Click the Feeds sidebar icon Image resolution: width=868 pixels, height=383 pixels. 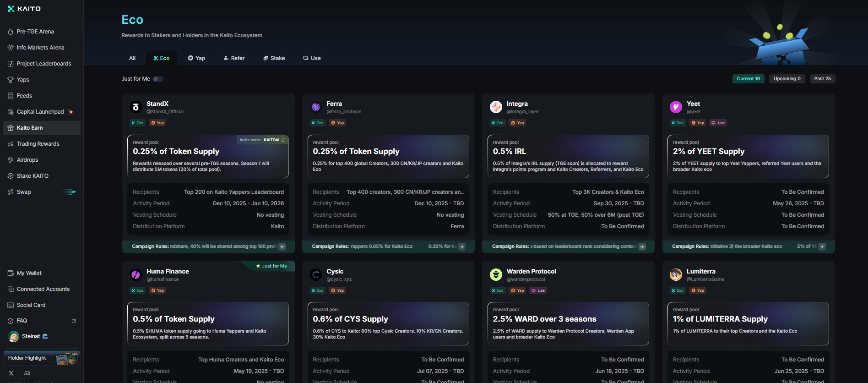[x=11, y=96]
